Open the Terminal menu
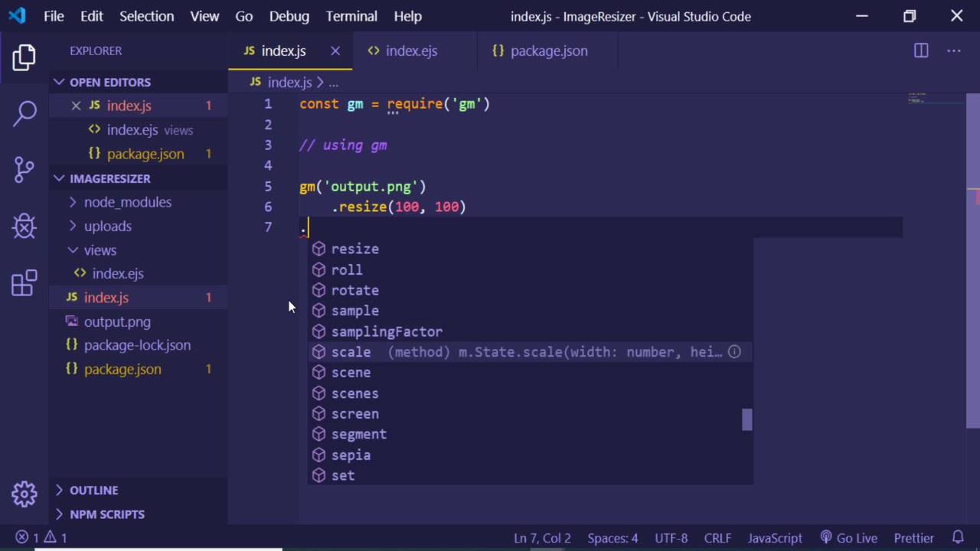The width and height of the screenshot is (980, 551). pyautogui.click(x=351, y=16)
